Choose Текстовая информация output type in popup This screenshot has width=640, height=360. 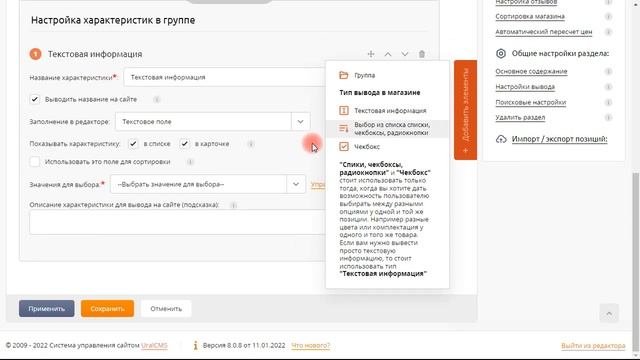[x=382, y=111]
